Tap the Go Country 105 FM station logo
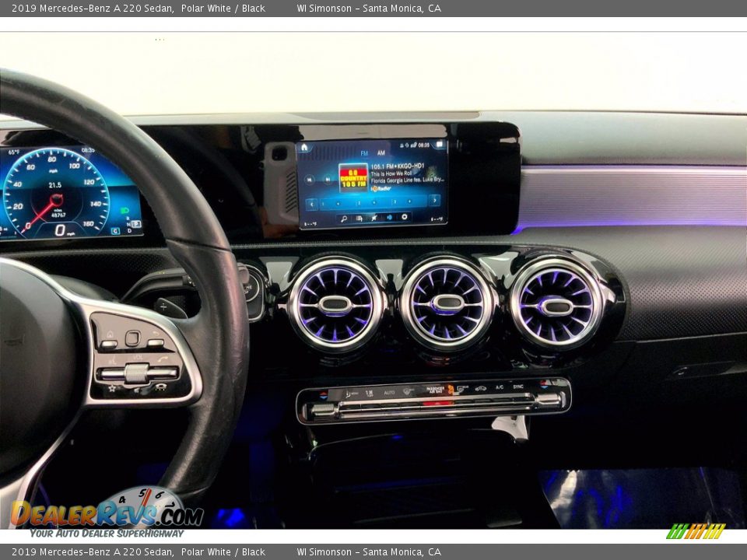Image resolution: width=747 pixels, height=560 pixels. [353, 177]
